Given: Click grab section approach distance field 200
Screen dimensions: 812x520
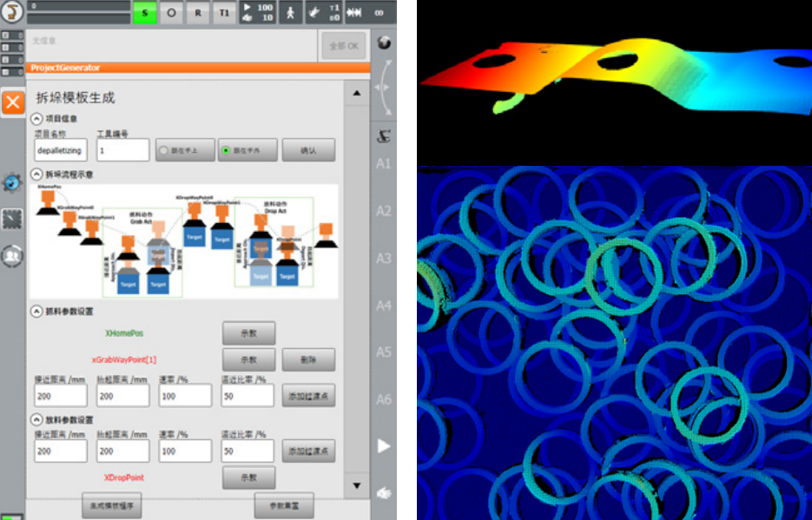Looking at the screenshot, I should pyautogui.click(x=61, y=396).
